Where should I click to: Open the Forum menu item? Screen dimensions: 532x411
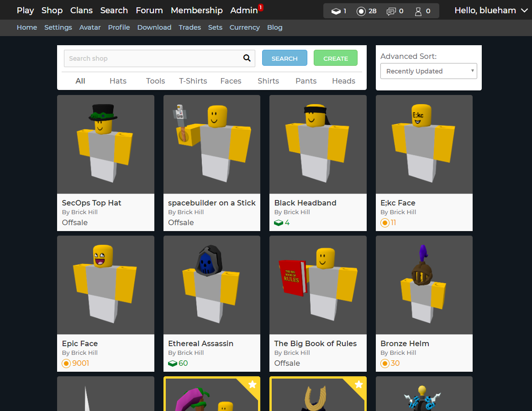tap(149, 10)
